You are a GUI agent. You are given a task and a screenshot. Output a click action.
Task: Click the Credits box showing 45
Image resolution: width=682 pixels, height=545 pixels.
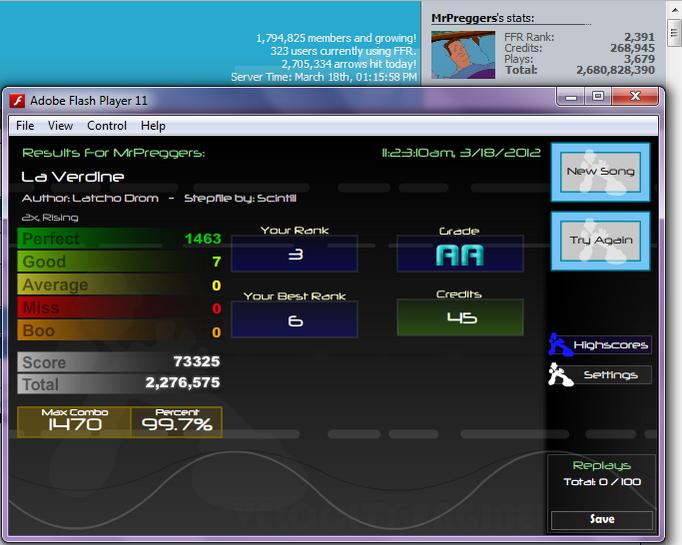tap(460, 317)
